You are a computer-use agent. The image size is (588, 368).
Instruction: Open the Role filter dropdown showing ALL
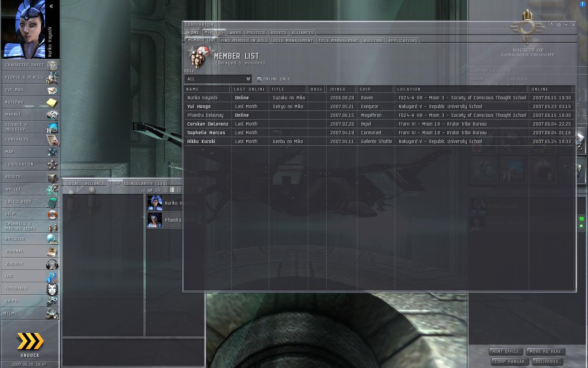click(218, 79)
